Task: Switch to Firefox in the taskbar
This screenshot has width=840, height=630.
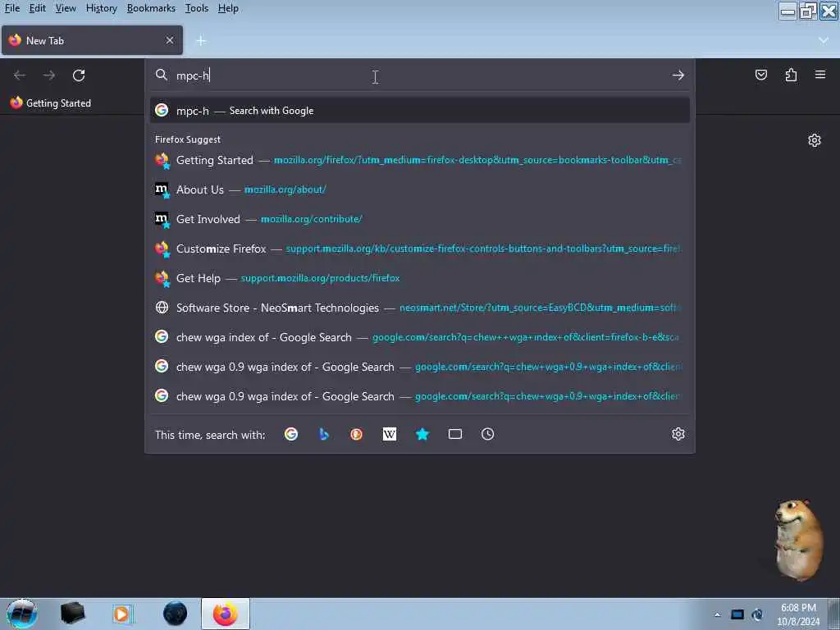Action: pyautogui.click(x=226, y=614)
